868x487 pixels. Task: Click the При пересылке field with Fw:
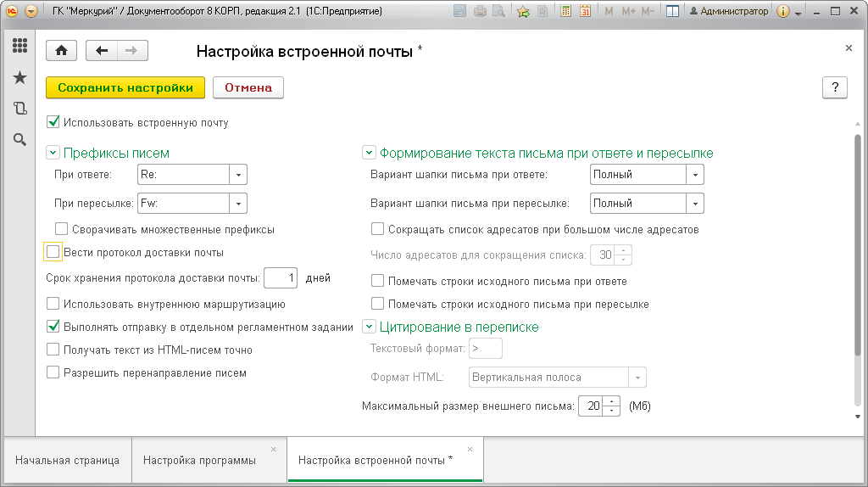pyautogui.click(x=183, y=204)
